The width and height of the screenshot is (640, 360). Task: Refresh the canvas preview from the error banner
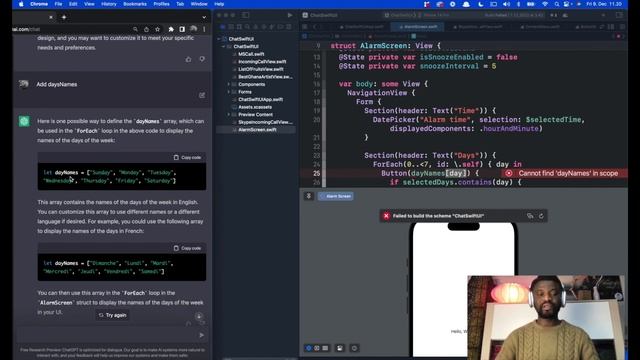541,216
